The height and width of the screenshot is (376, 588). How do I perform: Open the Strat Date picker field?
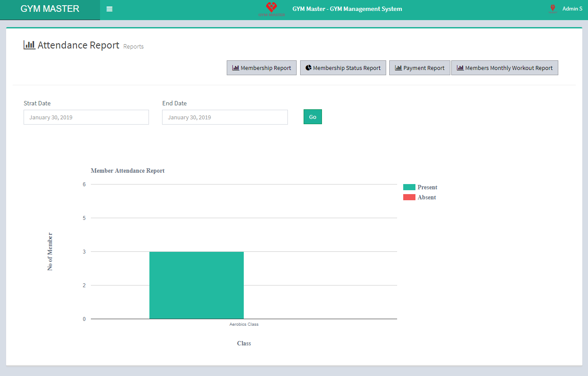tap(86, 117)
